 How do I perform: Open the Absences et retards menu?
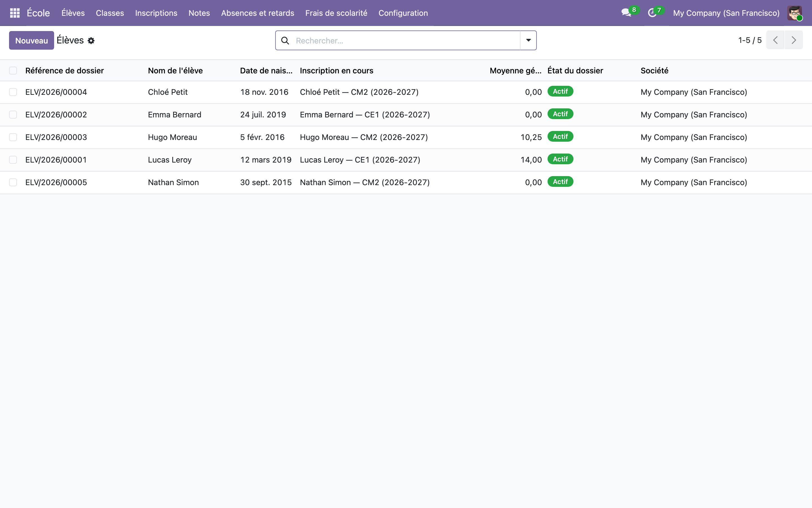[x=257, y=13]
